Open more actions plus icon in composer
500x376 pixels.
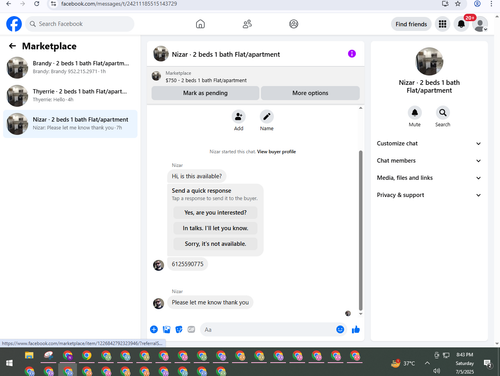tap(154, 329)
